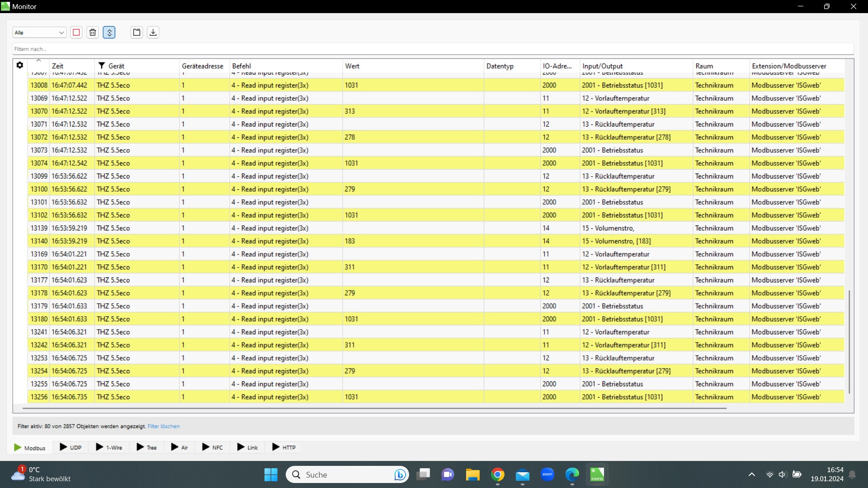
Task: Click the horizontal scrollbar below the table
Action: 374,408
